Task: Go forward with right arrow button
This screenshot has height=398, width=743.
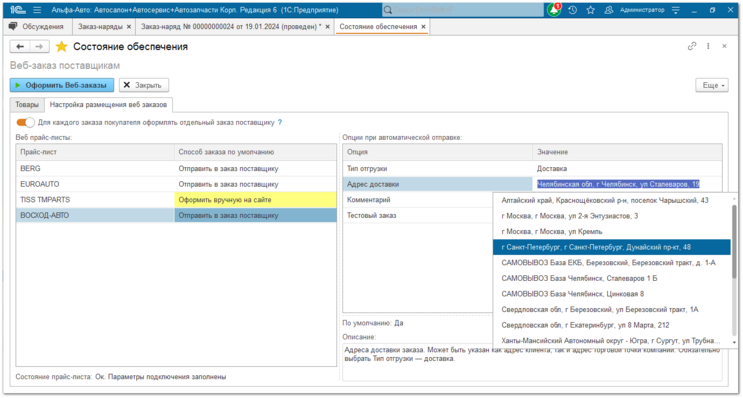Action: (x=39, y=46)
